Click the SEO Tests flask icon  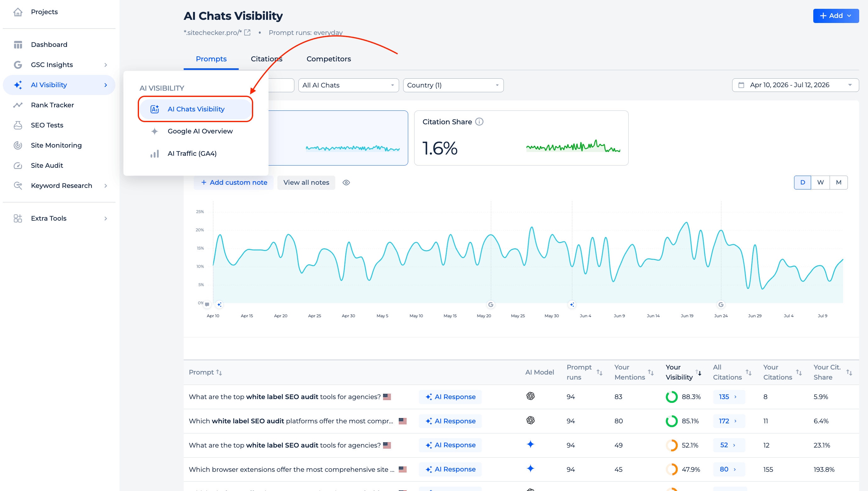(x=18, y=125)
